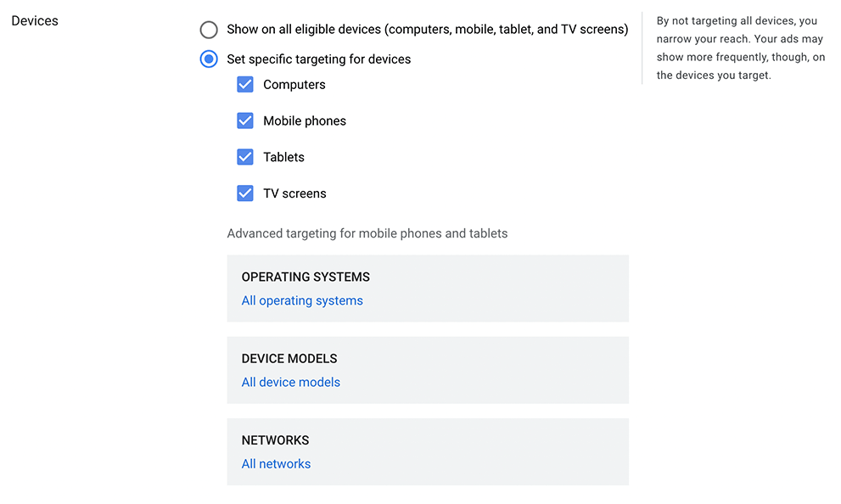Untick the TV screens checkbox
Image resolution: width=841 pixels, height=504 pixels.
pos(245,193)
